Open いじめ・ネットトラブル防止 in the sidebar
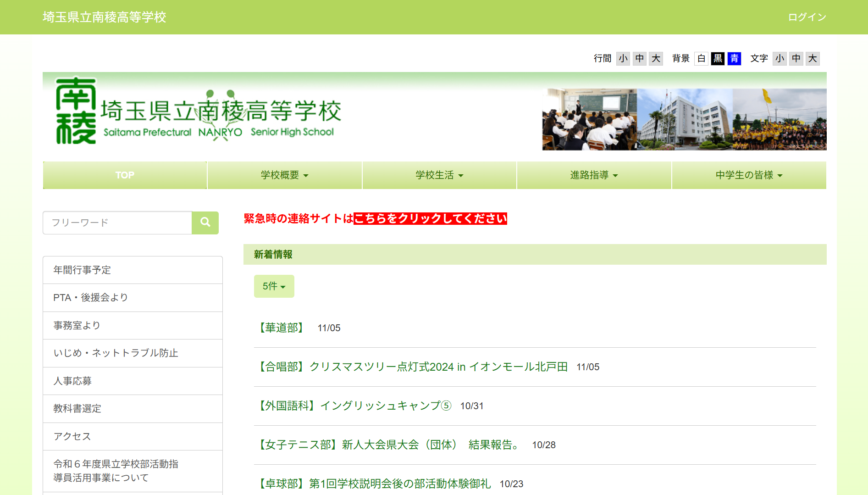The width and height of the screenshot is (868, 495). click(133, 353)
